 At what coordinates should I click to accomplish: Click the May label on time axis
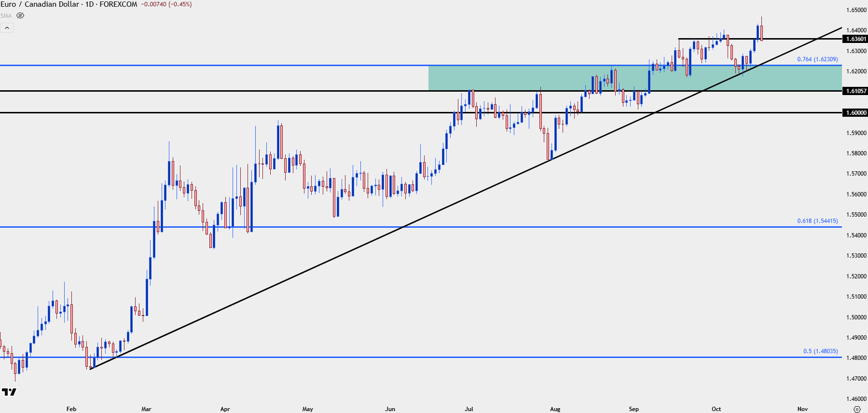(x=307, y=409)
